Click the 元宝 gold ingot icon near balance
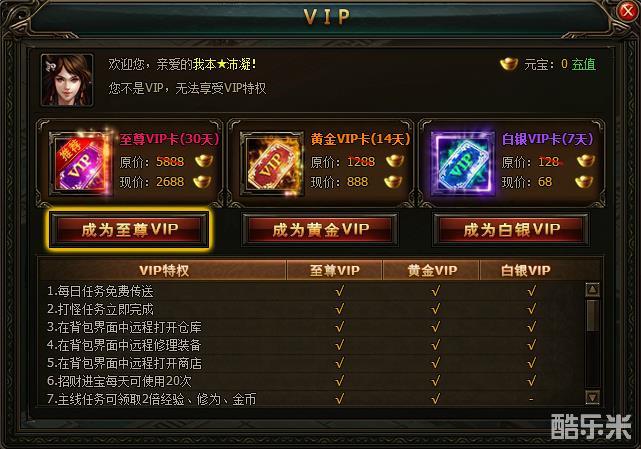Viewport: 641px width, 449px height. pos(509,64)
